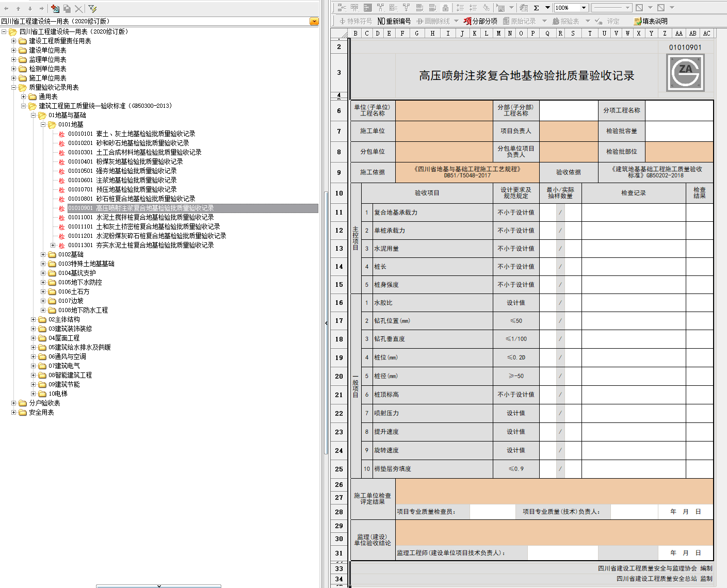Collapse the 01地基与基础 node
Viewport: 727px width, 588px height.
coord(34,116)
